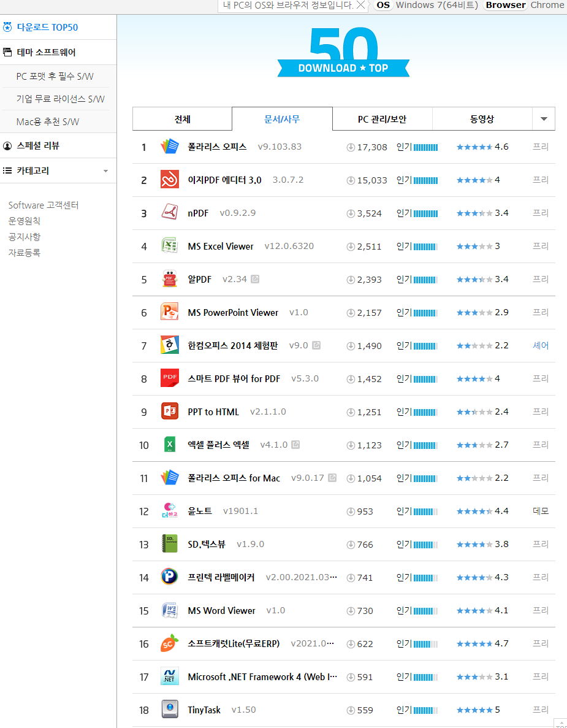Image resolution: width=567 pixels, height=728 pixels.
Task: Select the 전체 tab
Action: click(x=182, y=119)
